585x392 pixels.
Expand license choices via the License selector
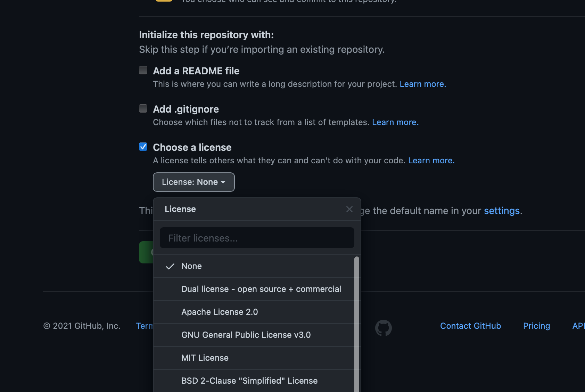193,182
